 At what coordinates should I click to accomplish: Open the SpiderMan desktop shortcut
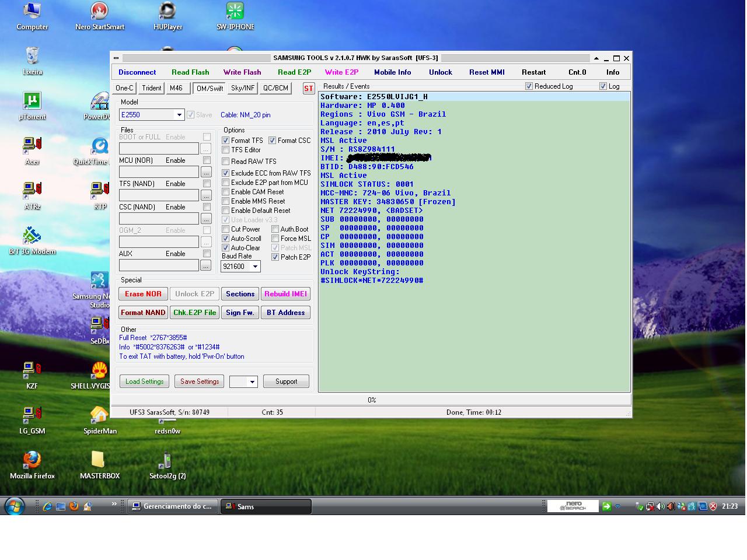(100, 420)
